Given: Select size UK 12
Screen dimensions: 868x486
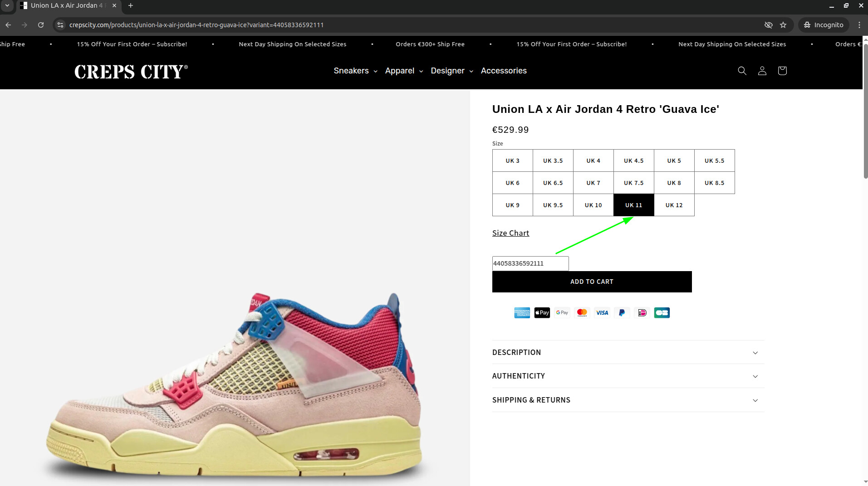Looking at the screenshot, I should click(x=674, y=205).
